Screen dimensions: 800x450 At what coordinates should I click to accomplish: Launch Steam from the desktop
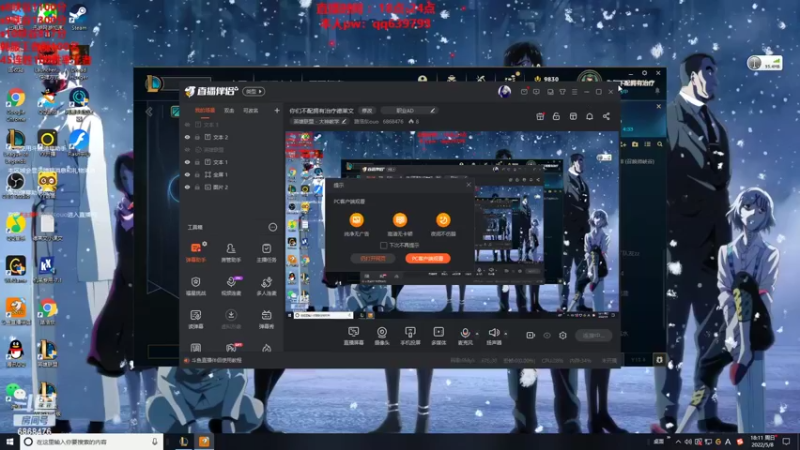click(x=78, y=16)
